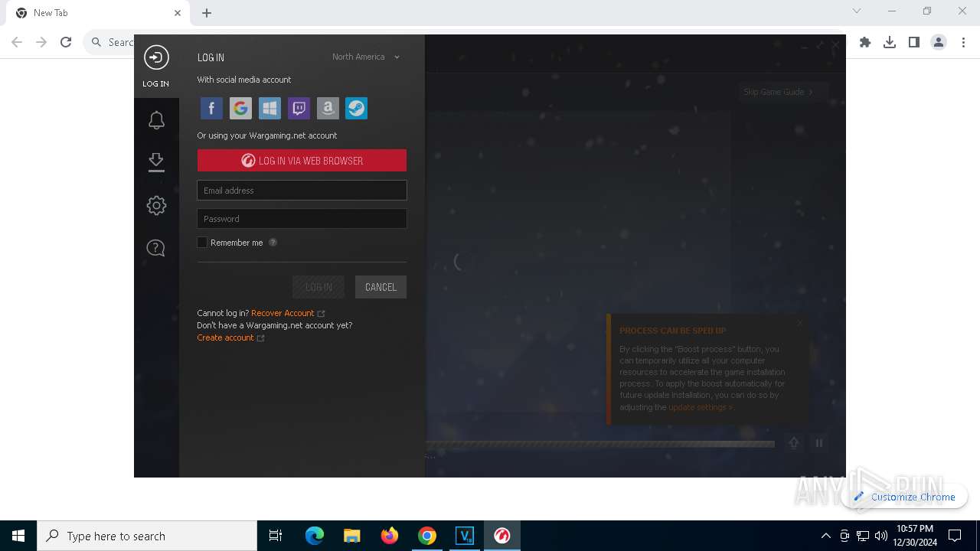Open Task View on taskbar
Image resolution: width=980 pixels, height=551 pixels.
[x=276, y=536]
